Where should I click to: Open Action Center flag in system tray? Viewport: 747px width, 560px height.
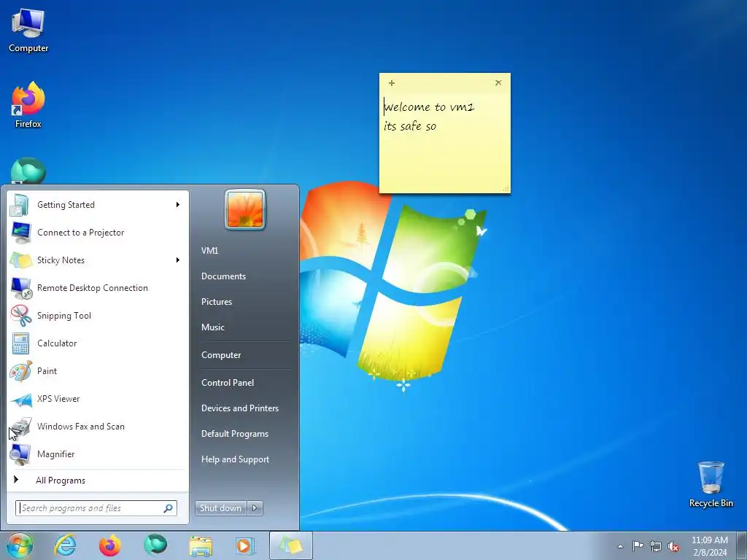pos(638,545)
